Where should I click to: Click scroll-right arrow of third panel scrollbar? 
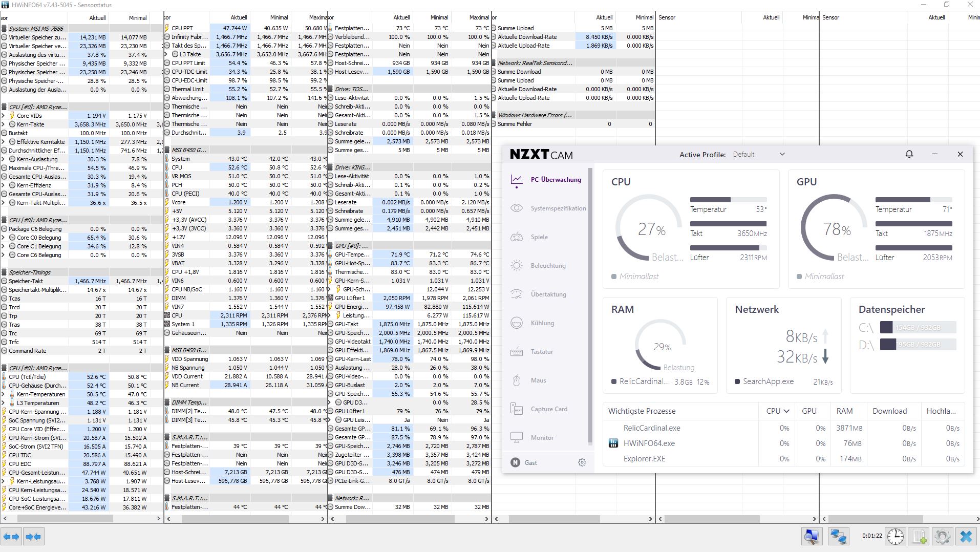click(486, 519)
